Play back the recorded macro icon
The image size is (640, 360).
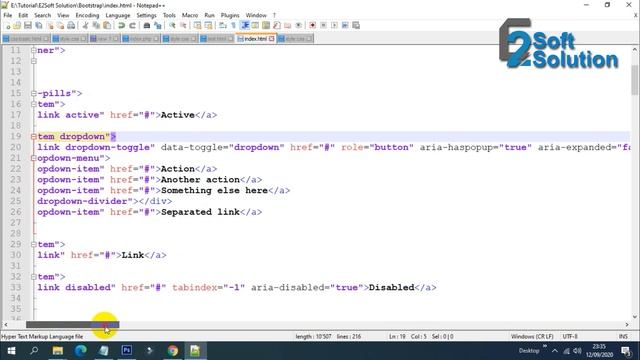click(x=334, y=25)
